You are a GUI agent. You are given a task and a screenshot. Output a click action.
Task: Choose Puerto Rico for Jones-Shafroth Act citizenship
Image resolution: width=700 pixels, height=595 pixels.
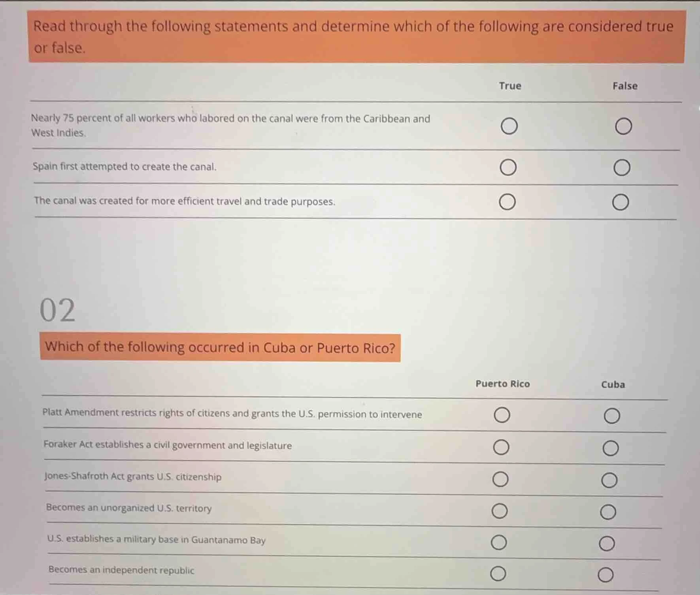pos(500,479)
